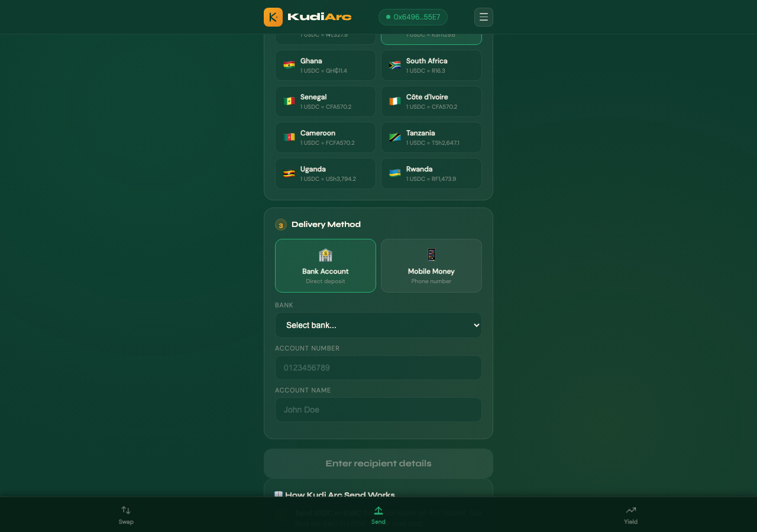Switch to the Yield tab
The height and width of the screenshot is (532, 757).
click(631, 515)
